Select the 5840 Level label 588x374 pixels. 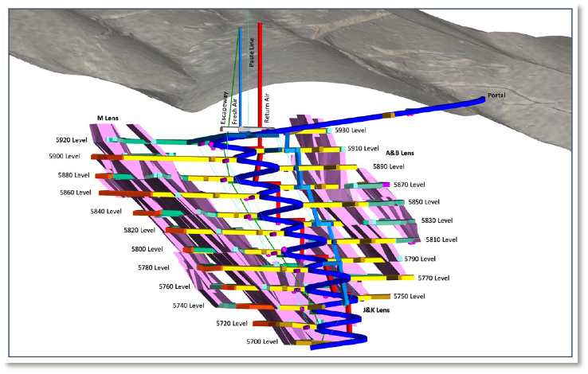coord(106,212)
